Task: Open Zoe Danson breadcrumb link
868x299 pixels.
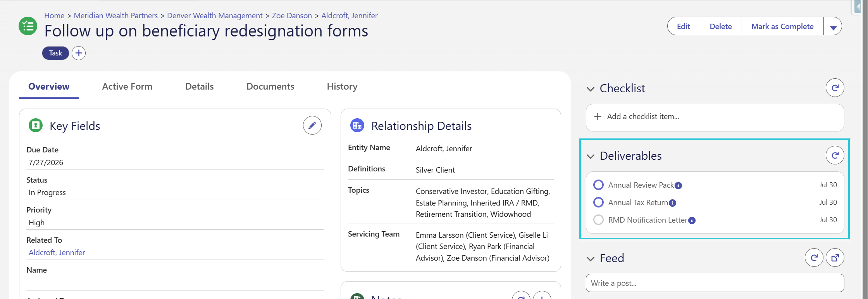Action: pos(292,16)
